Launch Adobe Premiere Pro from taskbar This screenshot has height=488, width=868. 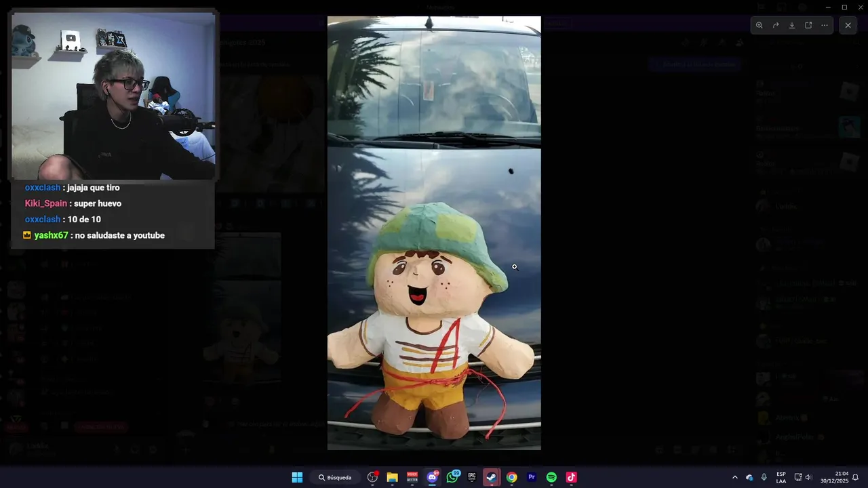coord(532,477)
